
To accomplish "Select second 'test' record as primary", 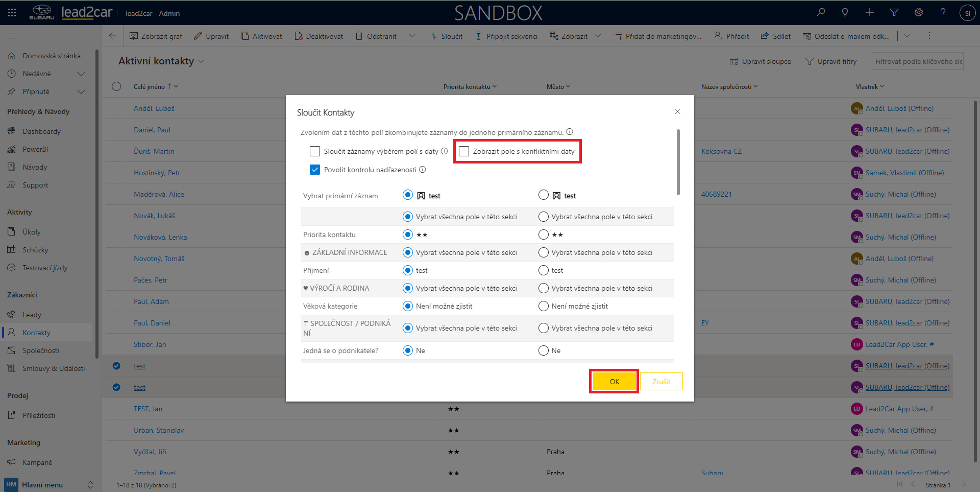I will coord(544,195).
